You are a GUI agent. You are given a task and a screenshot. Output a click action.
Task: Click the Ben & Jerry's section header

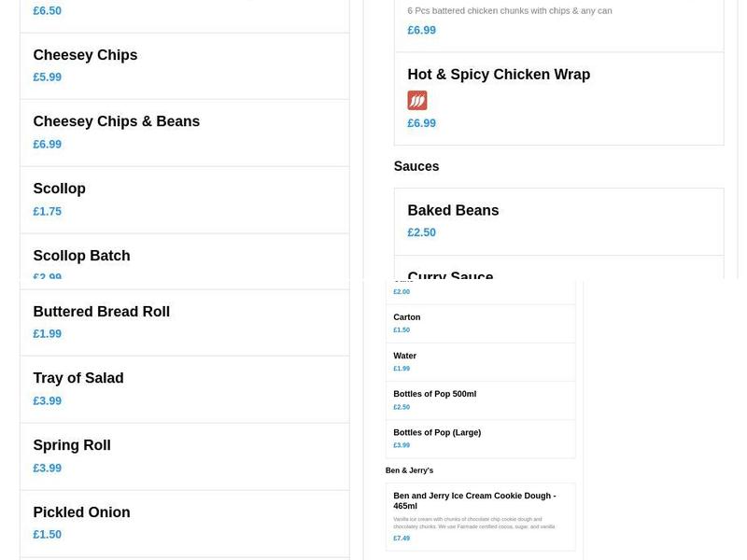click(x=409, y=469)
